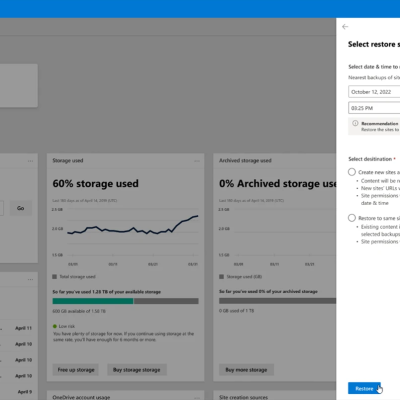Image resolution: width=400 pixels, height=400 pixels.
Task: Click the storage used line chart
Action: (133, 225)
